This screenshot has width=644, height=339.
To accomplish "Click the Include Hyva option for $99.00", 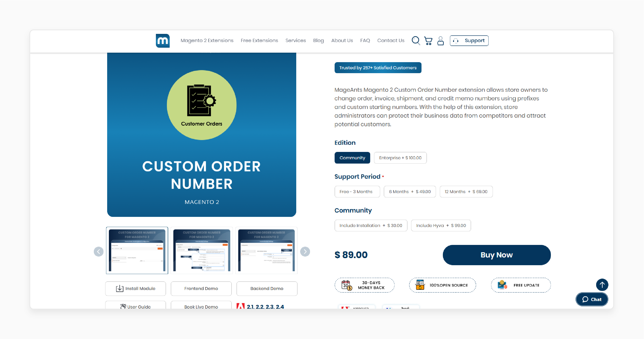I will coord(441,225).
